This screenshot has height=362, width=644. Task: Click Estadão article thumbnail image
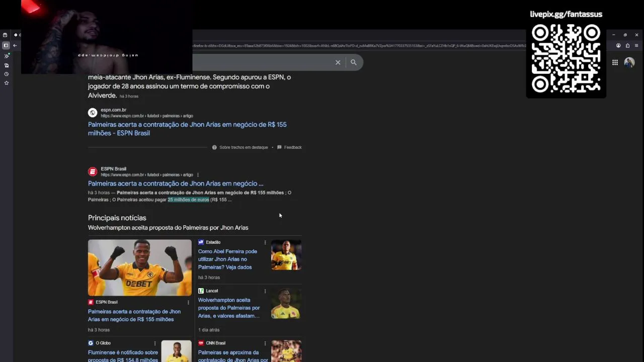pyautogui.click(x=286, y=255)
